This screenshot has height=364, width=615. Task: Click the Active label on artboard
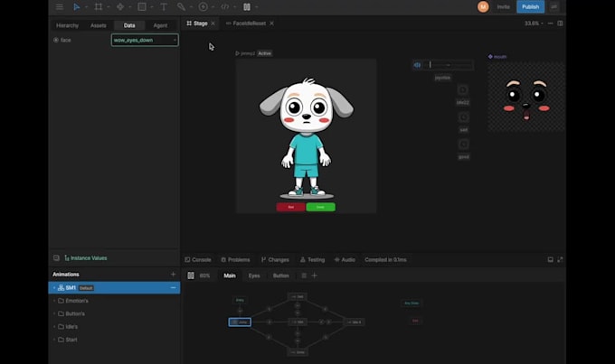coord(265,53)
